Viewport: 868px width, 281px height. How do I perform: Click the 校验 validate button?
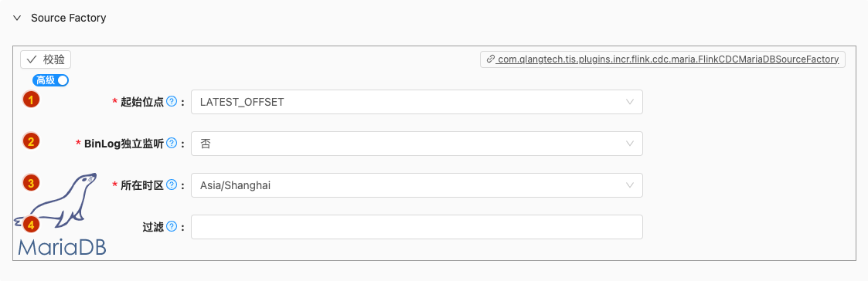click(x=46, y=59)
